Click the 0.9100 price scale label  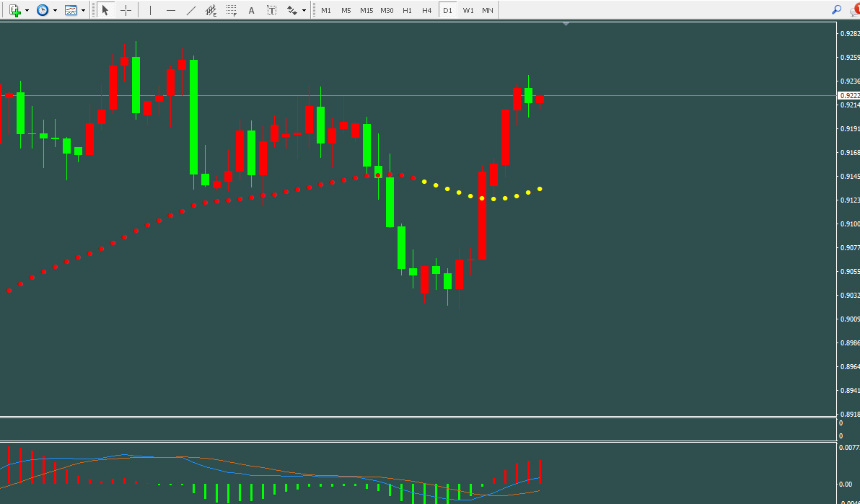(x=850, y=224)
